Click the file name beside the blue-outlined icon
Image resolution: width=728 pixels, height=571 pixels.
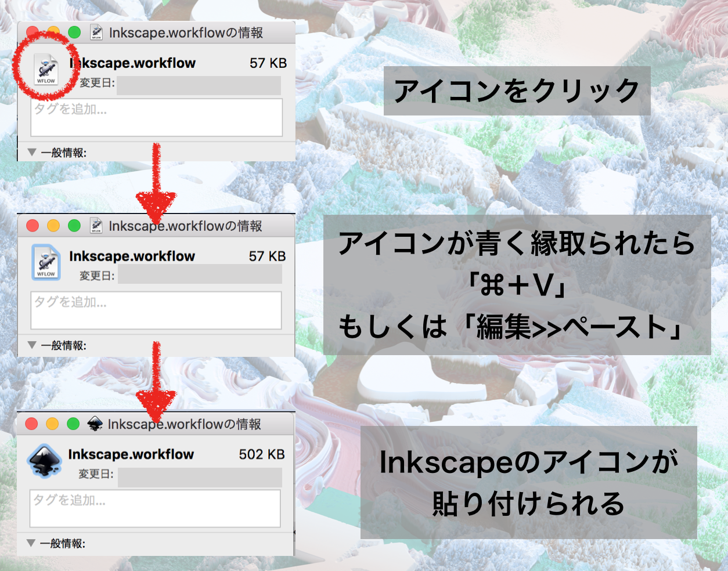point(132,256)
